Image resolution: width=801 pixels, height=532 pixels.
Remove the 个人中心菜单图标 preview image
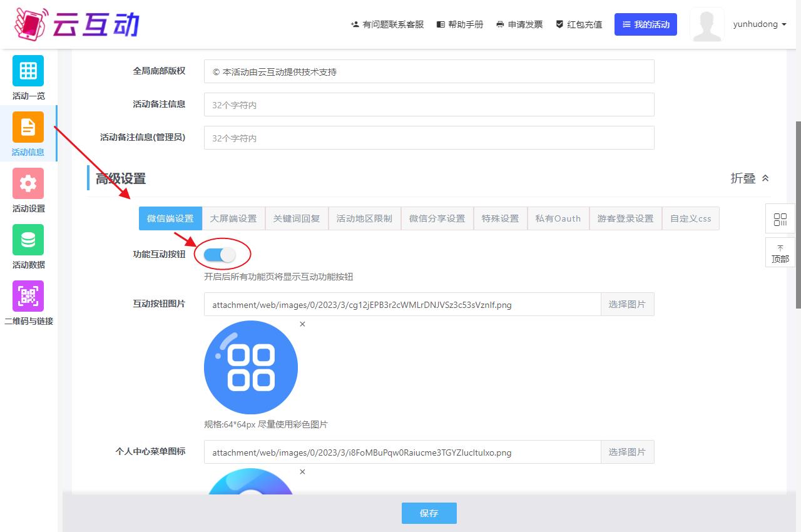click(x=302, y=472)
